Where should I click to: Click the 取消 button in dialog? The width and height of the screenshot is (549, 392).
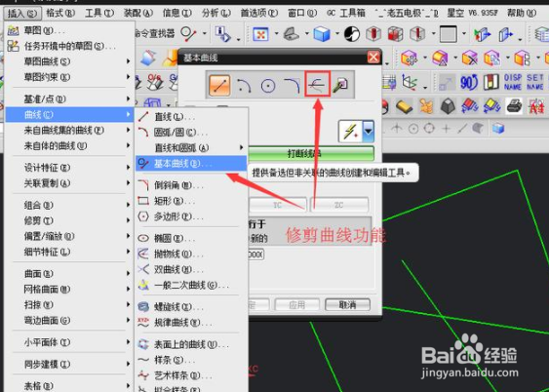point(347,304)
